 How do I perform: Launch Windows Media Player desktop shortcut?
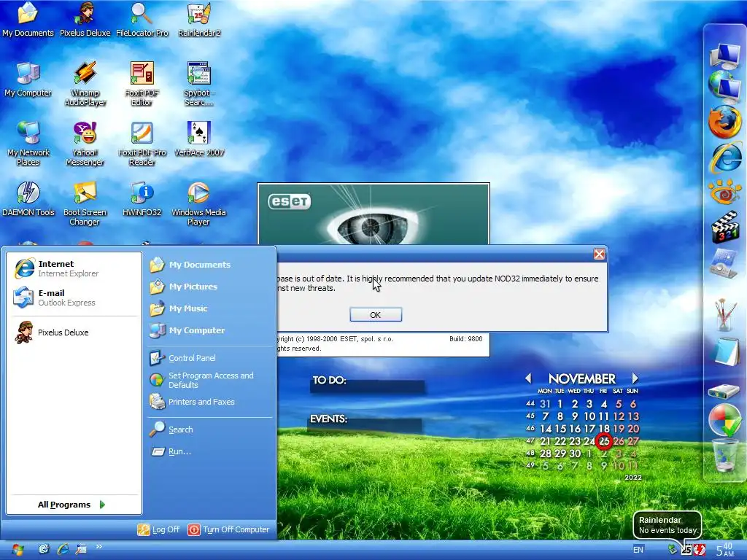coord(198,204)
